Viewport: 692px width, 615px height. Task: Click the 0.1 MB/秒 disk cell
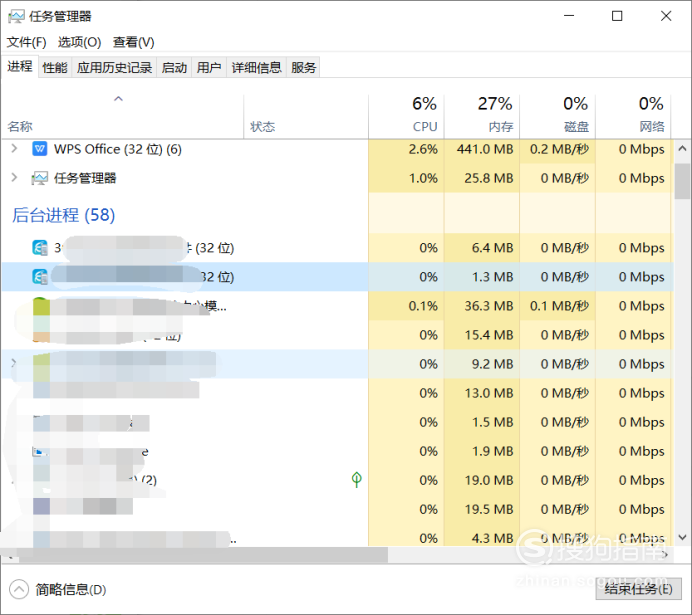point(557,306)
